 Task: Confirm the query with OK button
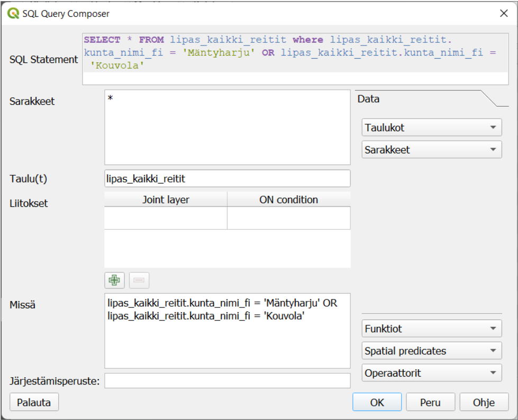[377, 402]
